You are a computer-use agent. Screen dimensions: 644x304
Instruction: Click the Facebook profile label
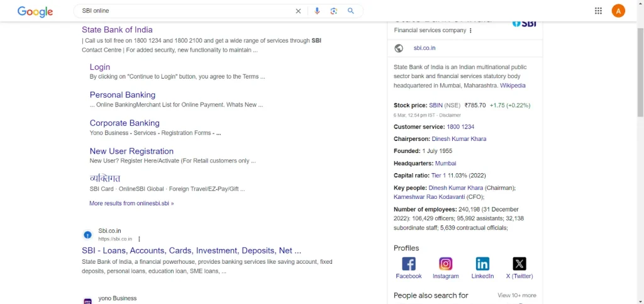[x=409, y=276]
